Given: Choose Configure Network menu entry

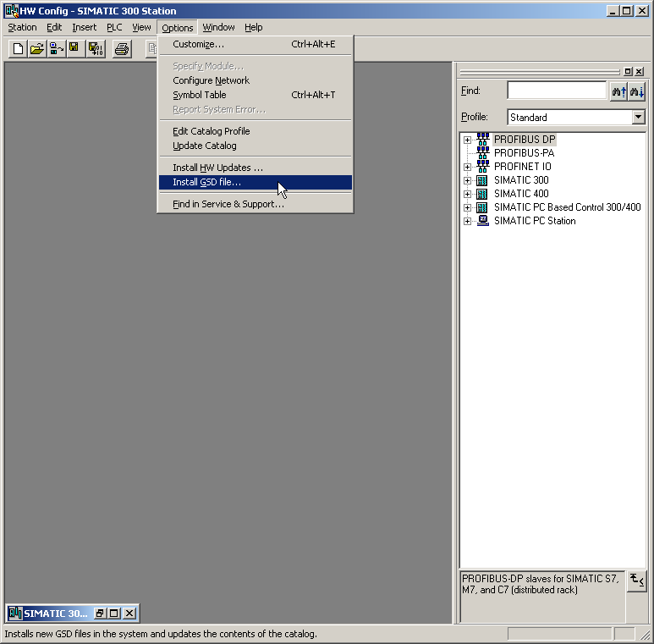Looking at the screenshot, I should click(x=256, y=80).
